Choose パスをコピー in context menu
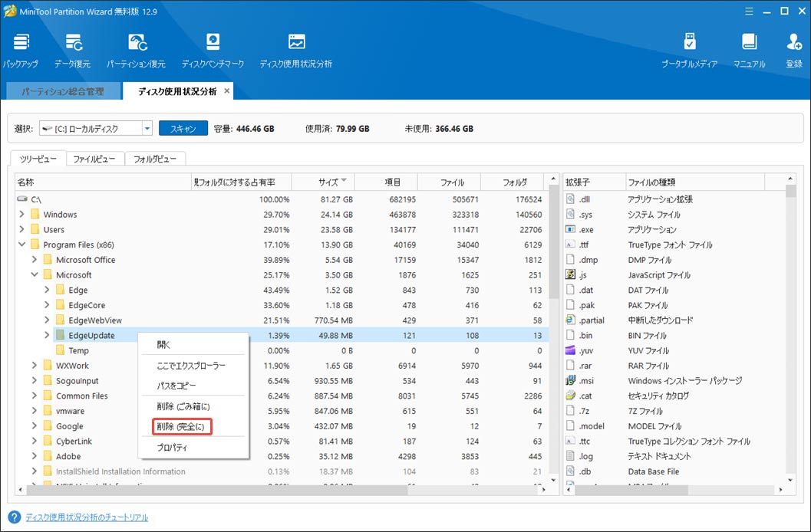 tap(193, 386)
